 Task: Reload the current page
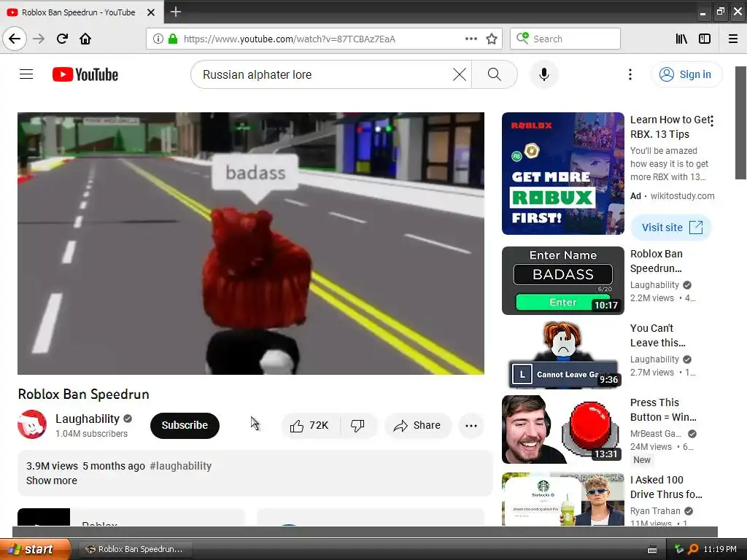[62, 39]
